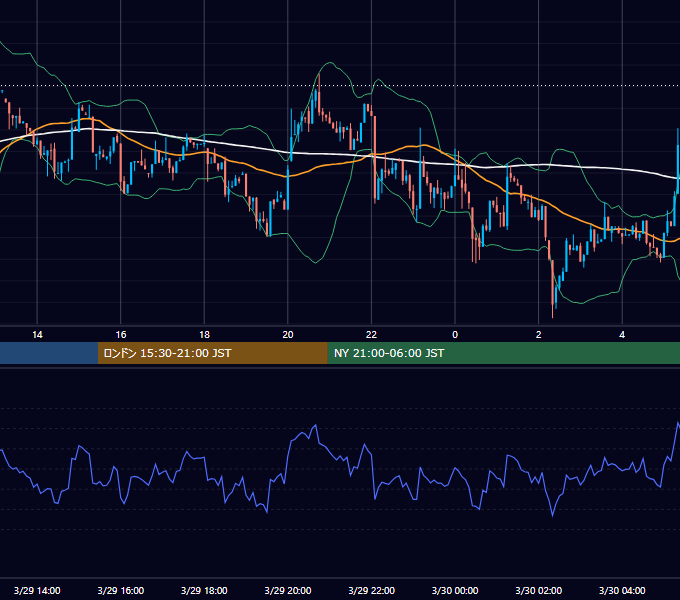Click the lowest red candle after 02:00
The width and height of the screenshot is (680, 600).
(x=552, y=289)
